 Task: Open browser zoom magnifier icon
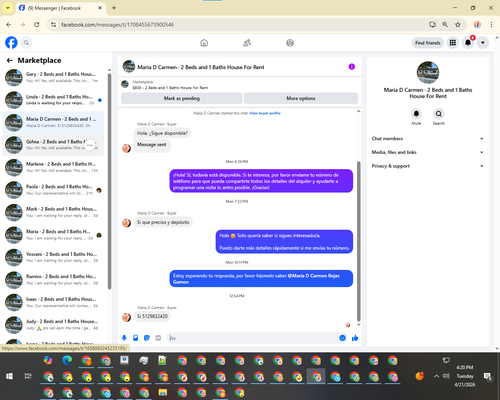pos(445,24)
